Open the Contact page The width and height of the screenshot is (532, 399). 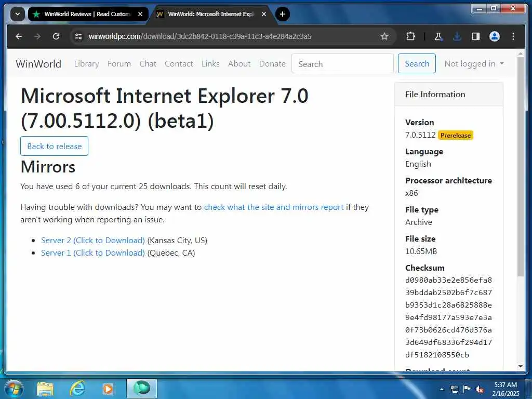point(179,64)
